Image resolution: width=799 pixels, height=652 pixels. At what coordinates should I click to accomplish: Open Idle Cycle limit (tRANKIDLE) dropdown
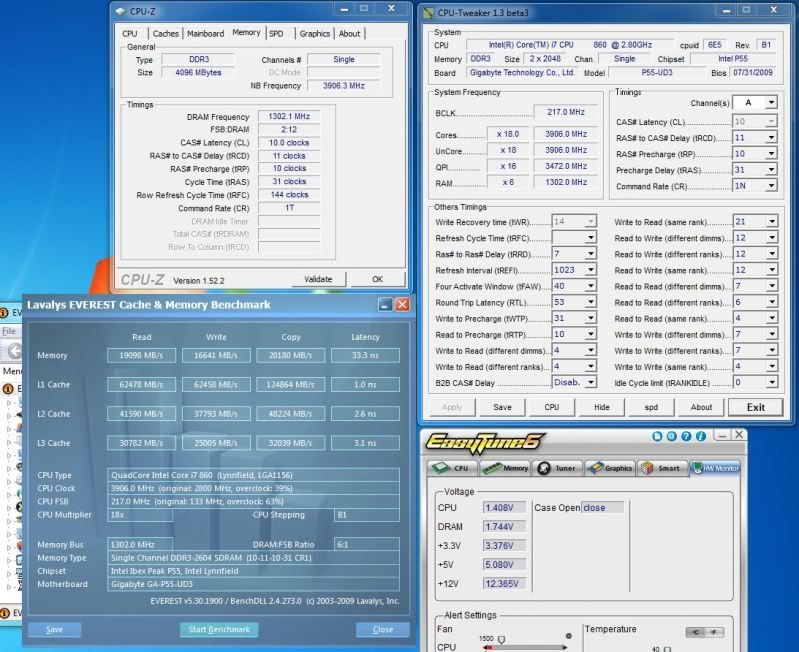point(771,382)
